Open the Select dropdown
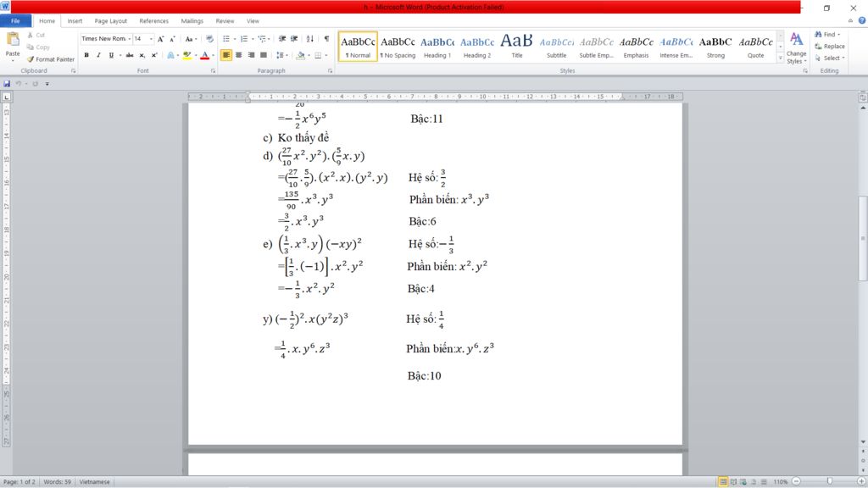The image size is (868, 488). point(829,58)
